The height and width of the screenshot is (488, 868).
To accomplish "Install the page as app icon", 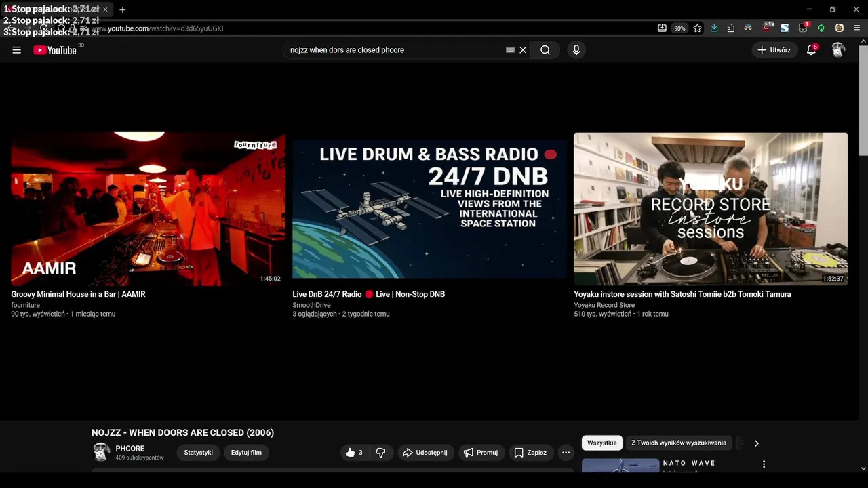I will coord(662,28).
